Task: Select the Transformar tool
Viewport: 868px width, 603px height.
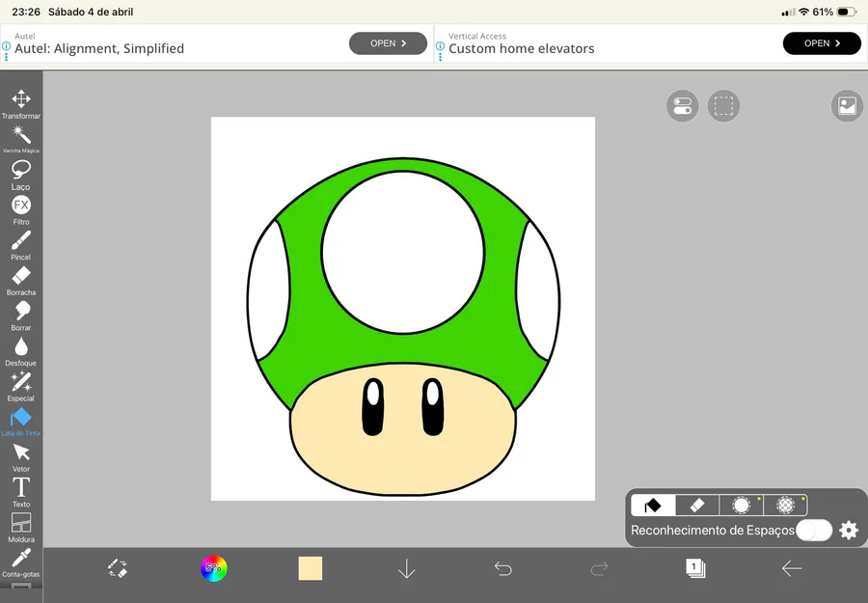Action: click(21, 104)
